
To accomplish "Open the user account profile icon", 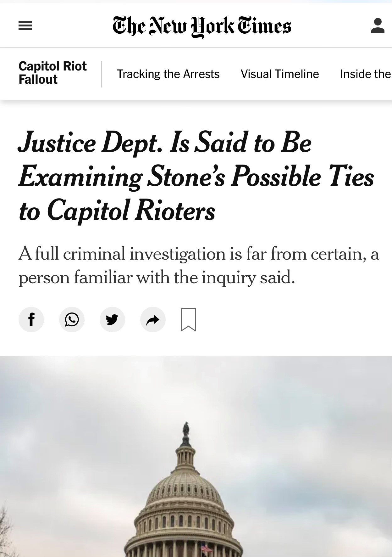I will tap(378, 26).
